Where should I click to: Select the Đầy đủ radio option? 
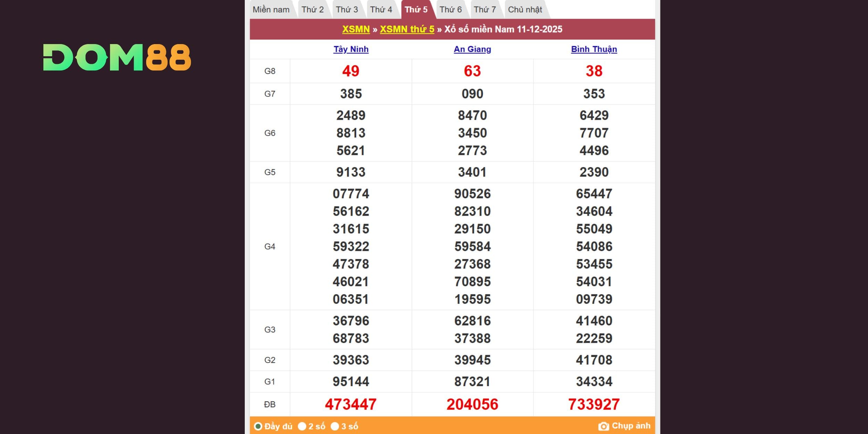coord(258,426)
